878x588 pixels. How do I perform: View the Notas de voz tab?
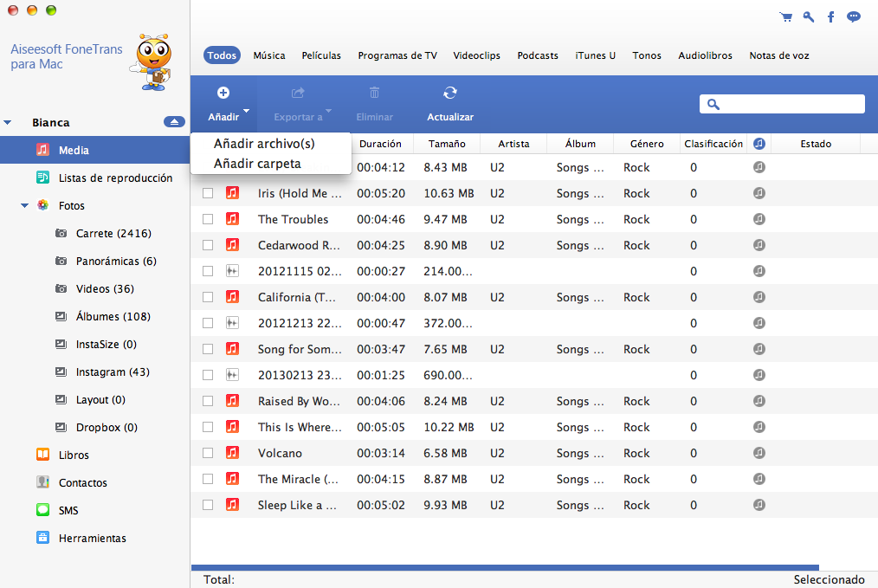click(779, 55)
